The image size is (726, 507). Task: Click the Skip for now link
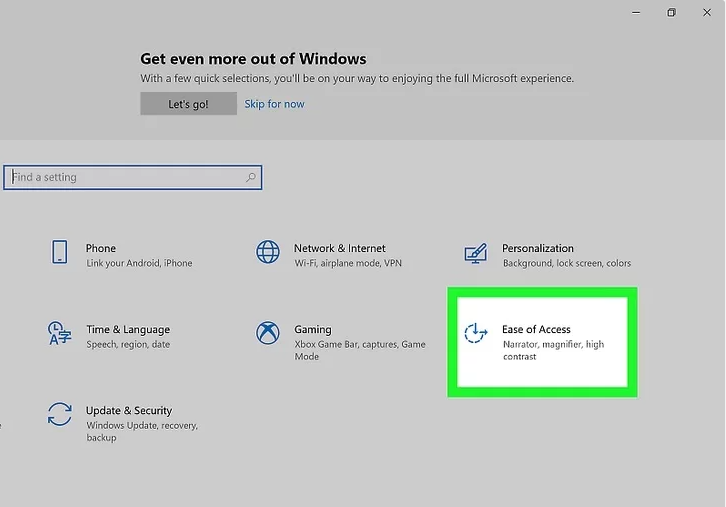tap(275, 104)
